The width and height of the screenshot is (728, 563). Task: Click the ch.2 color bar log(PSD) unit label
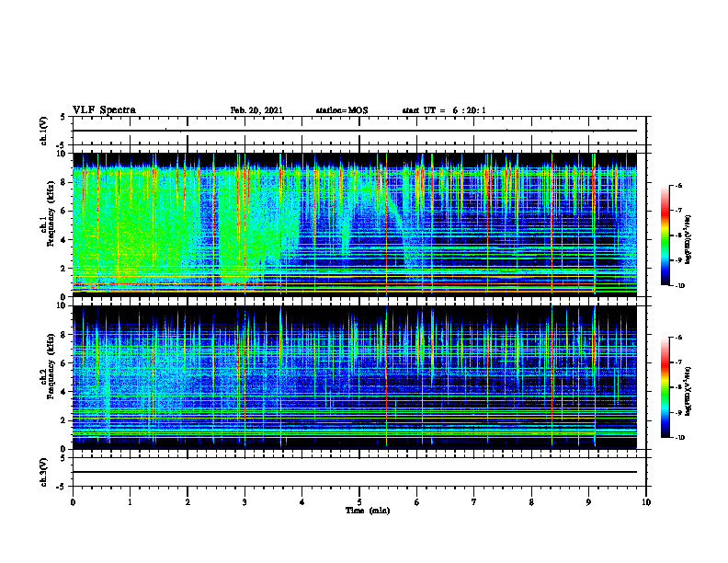pyautogui.click(x=689, y=391)
